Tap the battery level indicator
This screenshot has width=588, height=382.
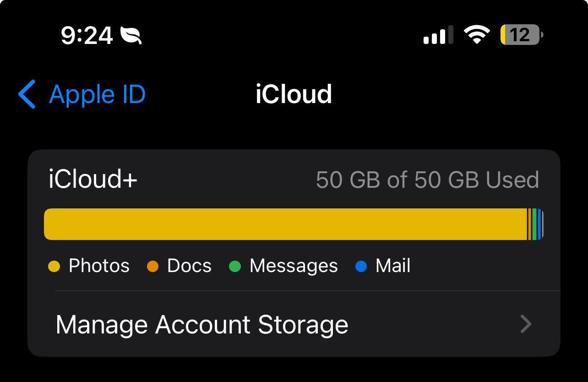click(x=521, y=35)
